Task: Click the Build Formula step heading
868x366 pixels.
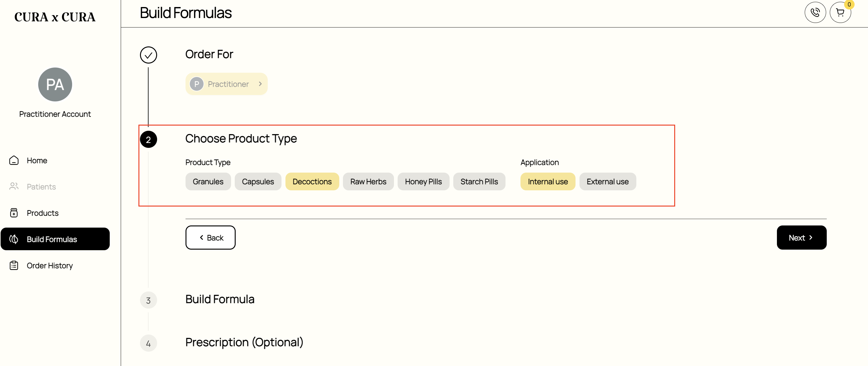Action: tap(220, 299)
